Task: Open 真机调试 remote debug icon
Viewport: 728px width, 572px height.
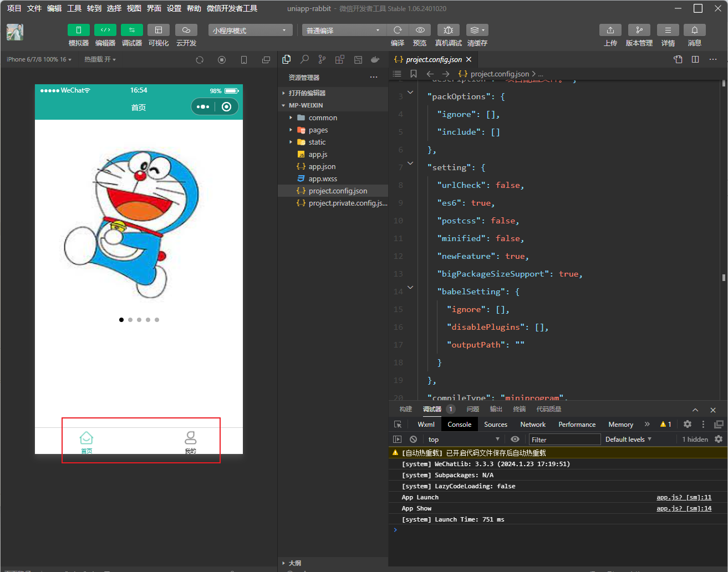Action: click(x=449, y=30)
